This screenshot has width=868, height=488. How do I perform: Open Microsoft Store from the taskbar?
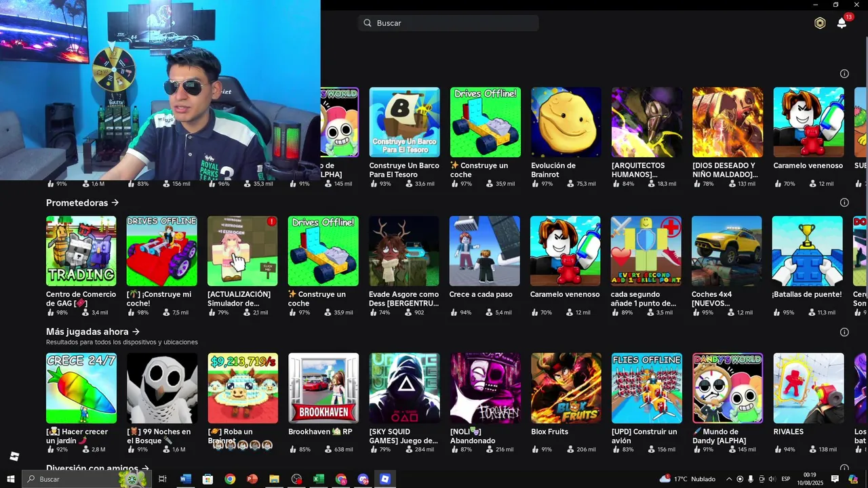pos(208,479)
